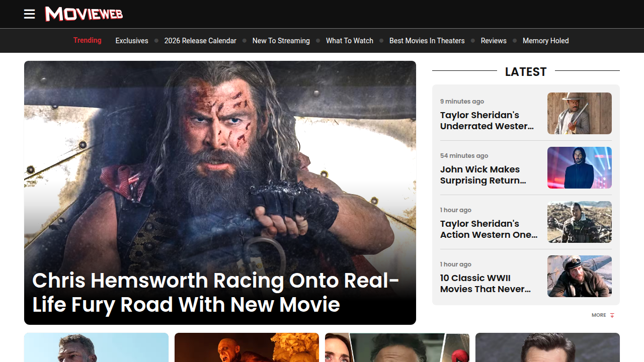
Task: Click the MovieWeb logo
Action: (84, 14)
